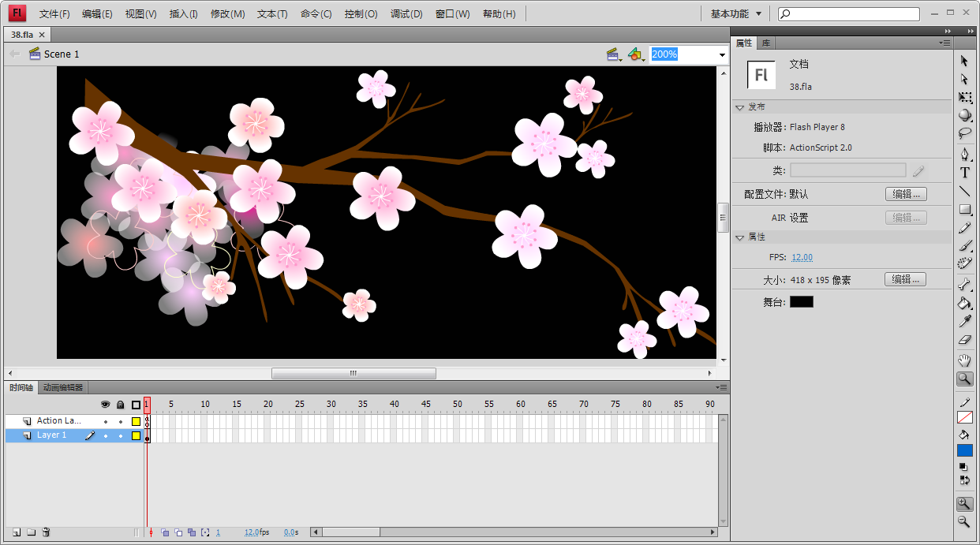Toggle outline view for Layer 1
The image size is (980, 545).
click(136, 435)
